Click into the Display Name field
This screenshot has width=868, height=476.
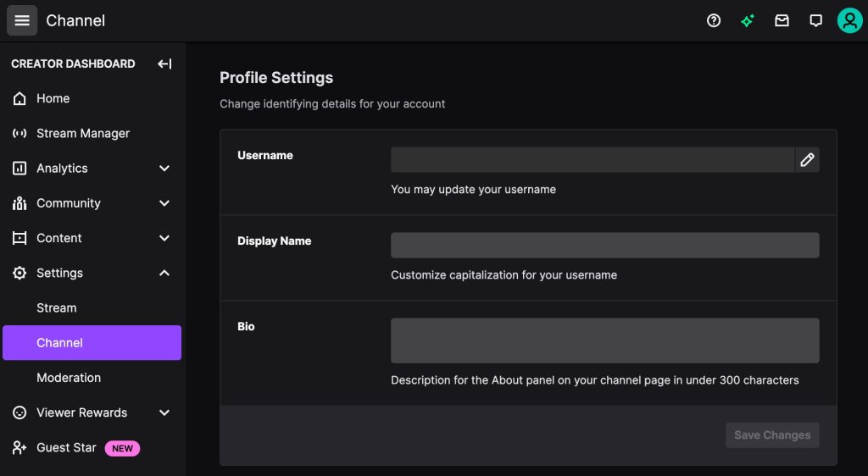[x=605, y=245]
